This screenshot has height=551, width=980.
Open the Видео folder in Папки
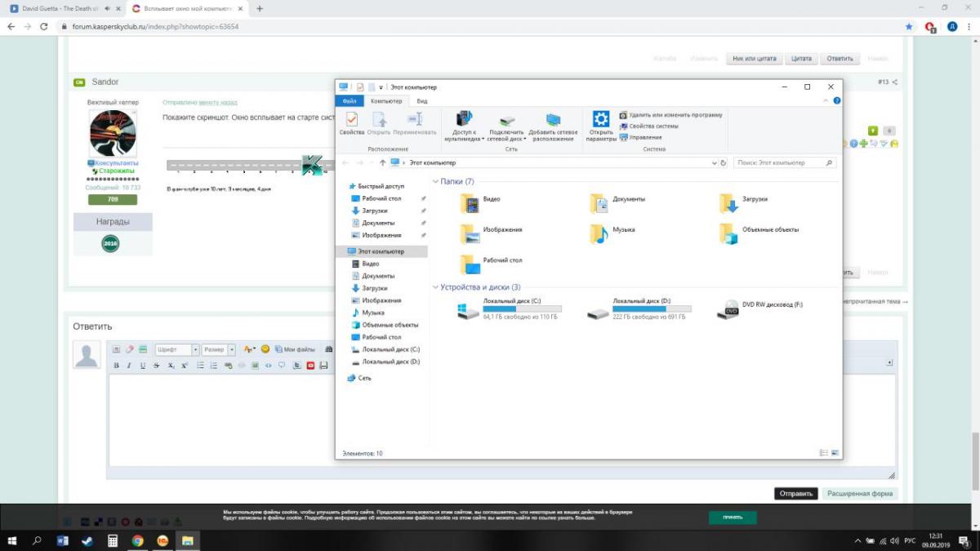470,199
